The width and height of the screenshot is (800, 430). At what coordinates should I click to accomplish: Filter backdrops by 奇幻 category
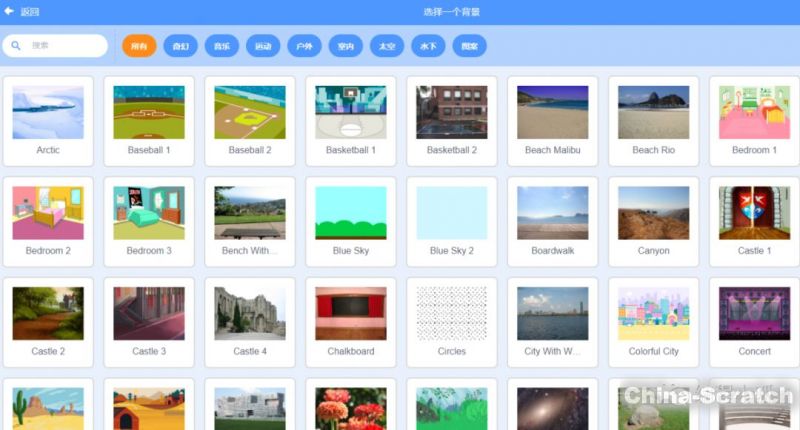pos(180,46)
